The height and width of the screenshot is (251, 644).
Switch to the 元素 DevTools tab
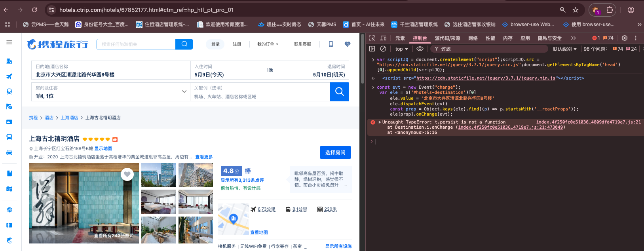[400, 38]
